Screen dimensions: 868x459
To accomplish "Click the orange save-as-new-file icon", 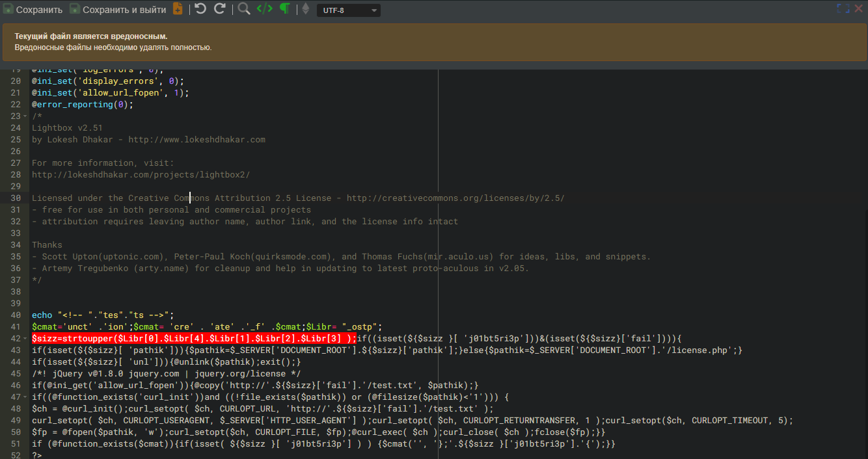I will tap(178, 9).
